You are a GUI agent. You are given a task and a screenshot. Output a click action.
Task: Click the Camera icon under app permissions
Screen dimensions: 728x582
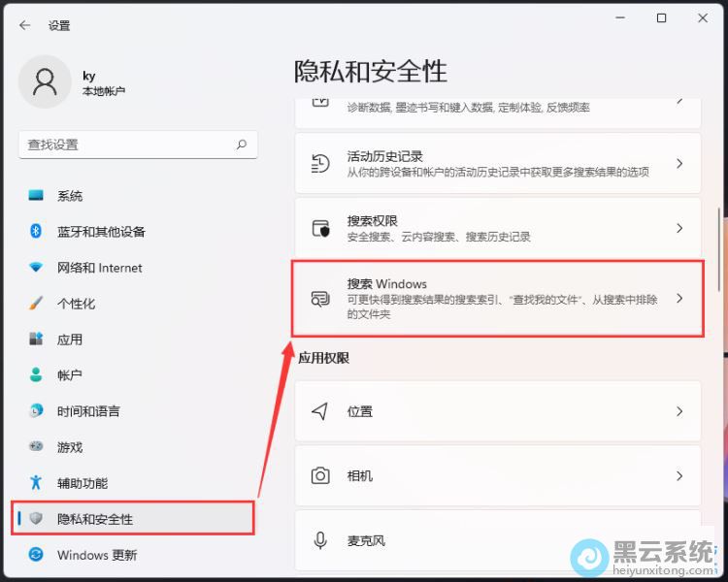tap(320, 476)
